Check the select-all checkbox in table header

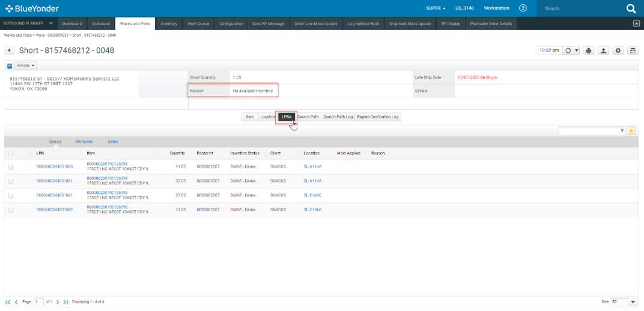click(11, 153)
